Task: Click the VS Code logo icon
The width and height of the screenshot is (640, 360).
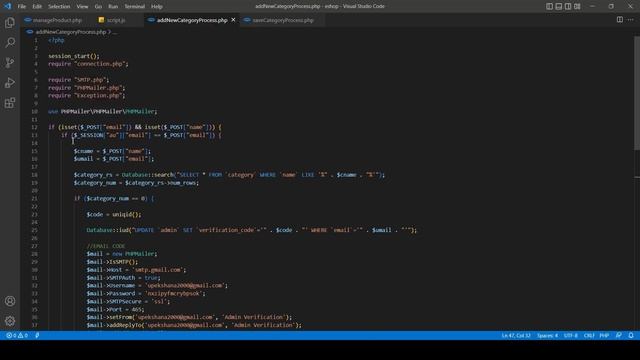Action: (x=7, y=6)
